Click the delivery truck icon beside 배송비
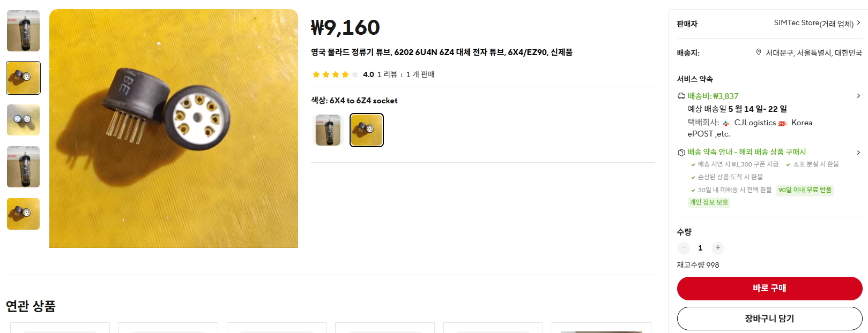The image size is (868, 333). point(681,96)
